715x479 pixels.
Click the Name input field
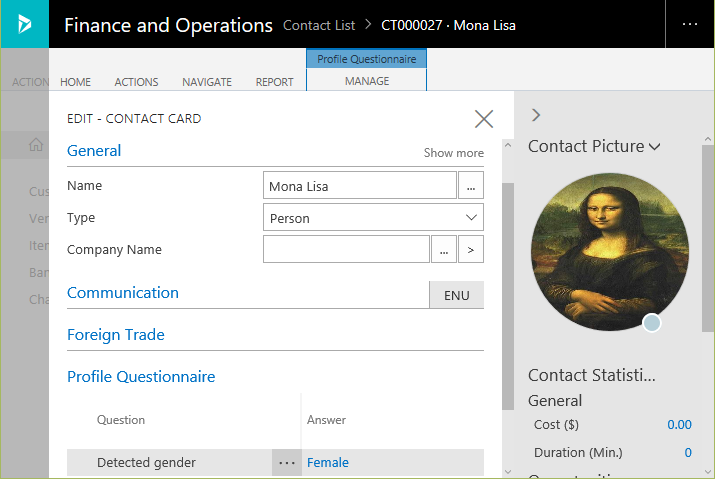[360, 185]
